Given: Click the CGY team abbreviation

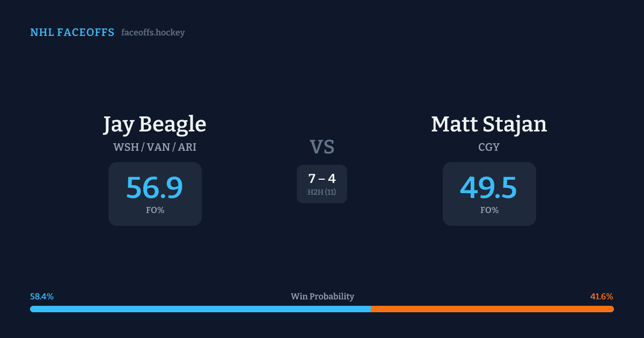Looking at the screenshot, I should pos(489,147).
